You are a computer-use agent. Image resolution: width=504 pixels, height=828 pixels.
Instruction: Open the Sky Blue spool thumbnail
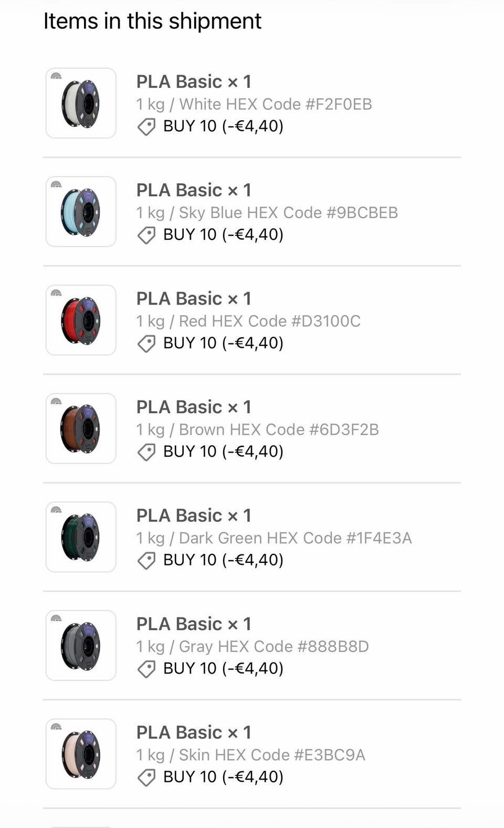click(81, 212)
